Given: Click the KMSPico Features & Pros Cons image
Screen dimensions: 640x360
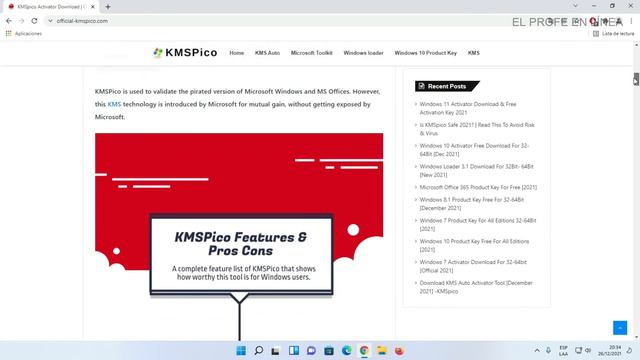Looking at the screenshot, I should (x=239, y=237).
